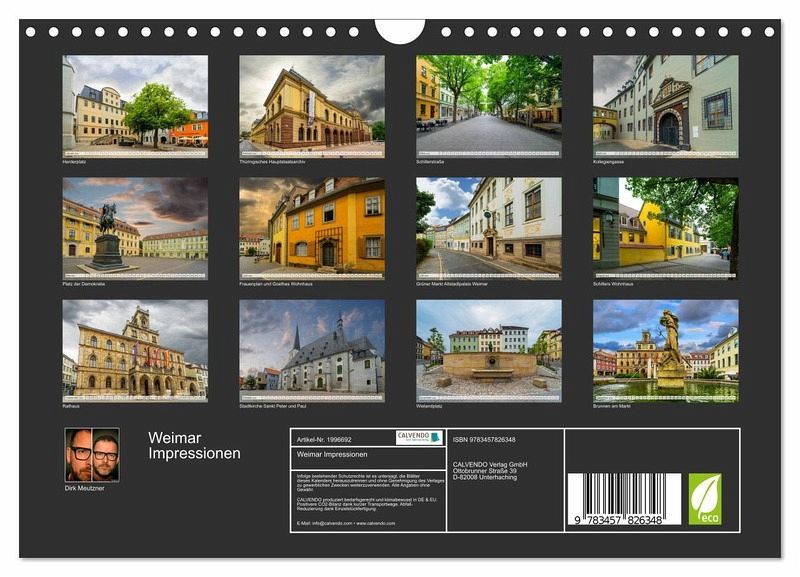800x577 pixels.
Task: Open the Brunnen am Markt photo
Action: point(666,351)
